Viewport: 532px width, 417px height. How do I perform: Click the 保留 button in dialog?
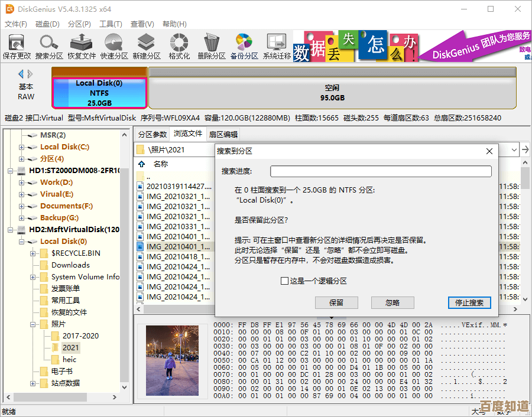coord(336,302)
